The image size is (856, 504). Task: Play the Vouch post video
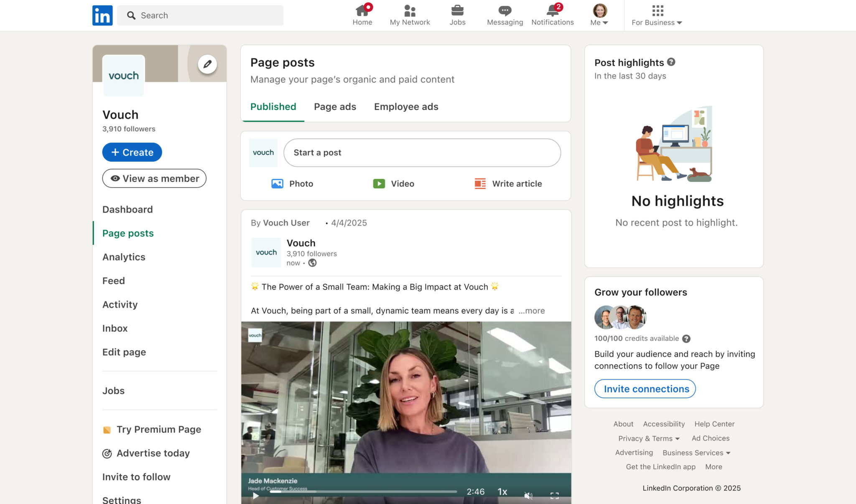(256, 496)
